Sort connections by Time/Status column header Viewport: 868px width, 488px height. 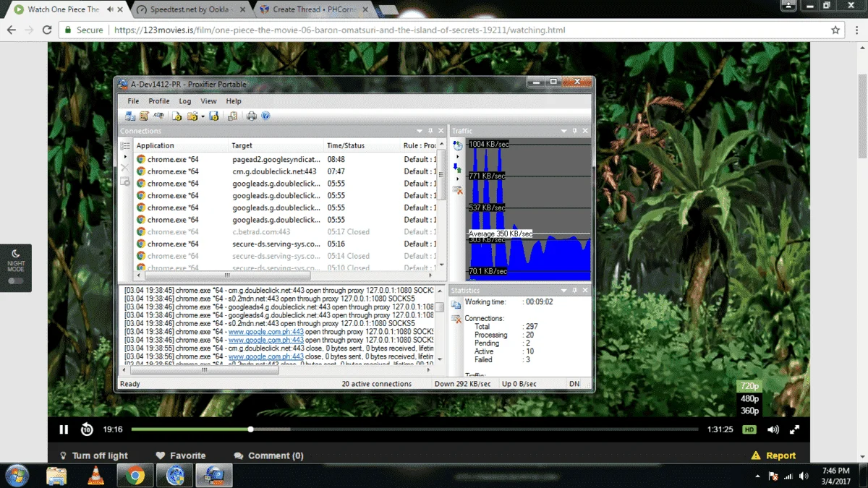362,145
